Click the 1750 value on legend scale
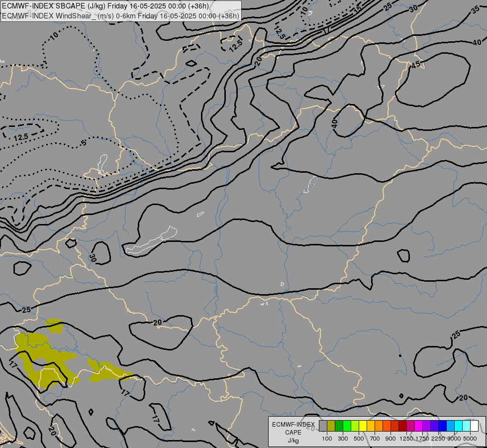The height and width of the screenshot is (448, 487). pos(422,439)
